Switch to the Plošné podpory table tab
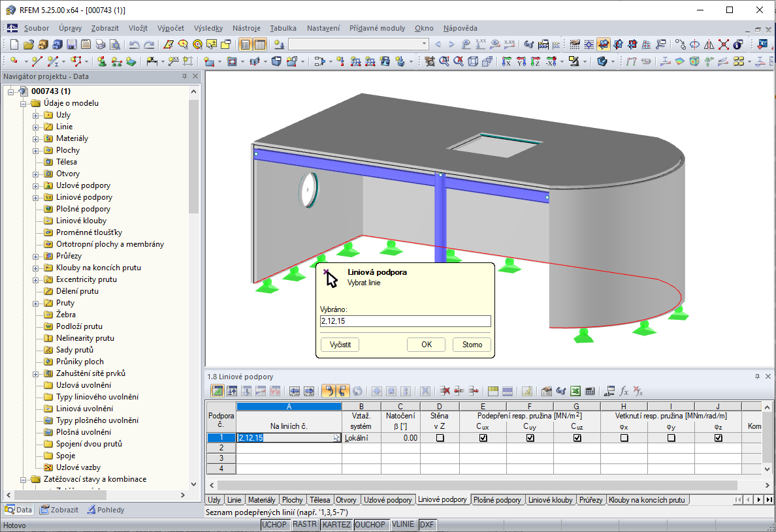This screenshot has width=776, height=532. coord(497,500)
